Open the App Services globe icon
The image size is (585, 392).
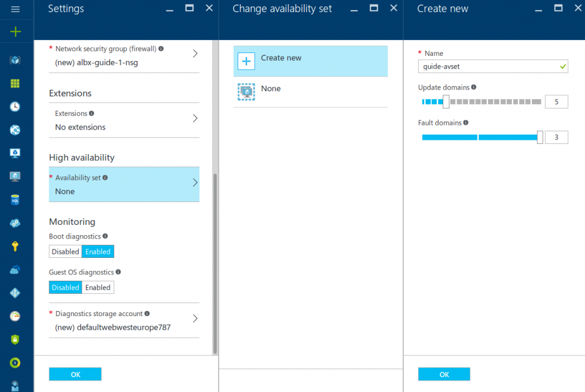(x=16, y=130)
